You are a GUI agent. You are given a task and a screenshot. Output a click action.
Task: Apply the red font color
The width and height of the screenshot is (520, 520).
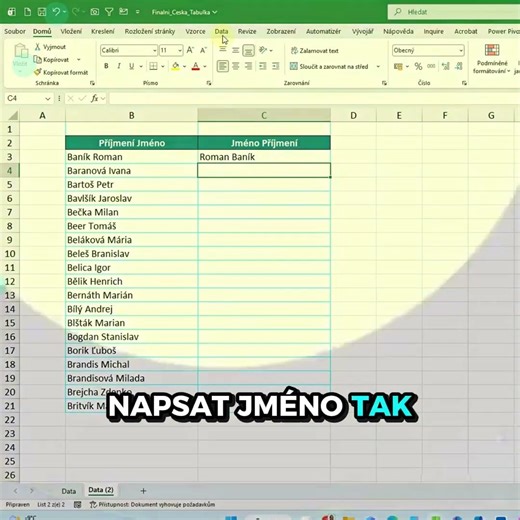tap(196, 66)
